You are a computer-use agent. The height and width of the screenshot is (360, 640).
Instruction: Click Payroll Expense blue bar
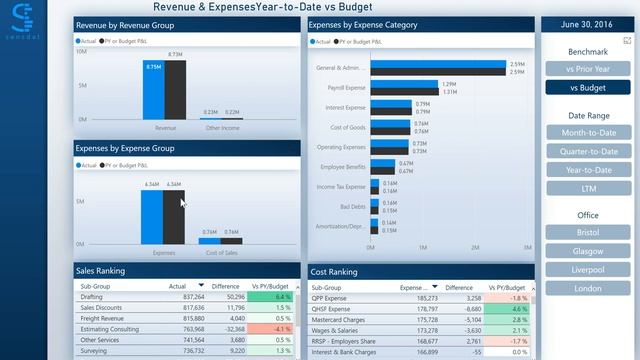[x=404, y=84]
